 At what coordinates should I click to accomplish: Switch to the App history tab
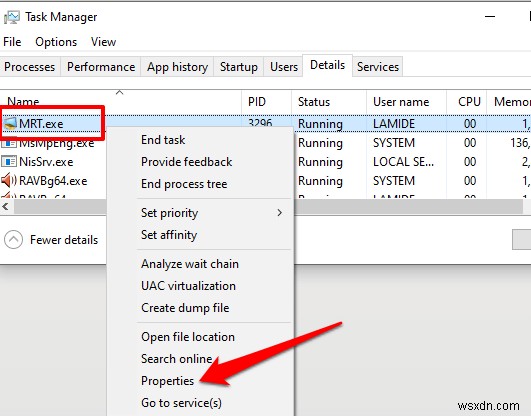tap(177, 67)
